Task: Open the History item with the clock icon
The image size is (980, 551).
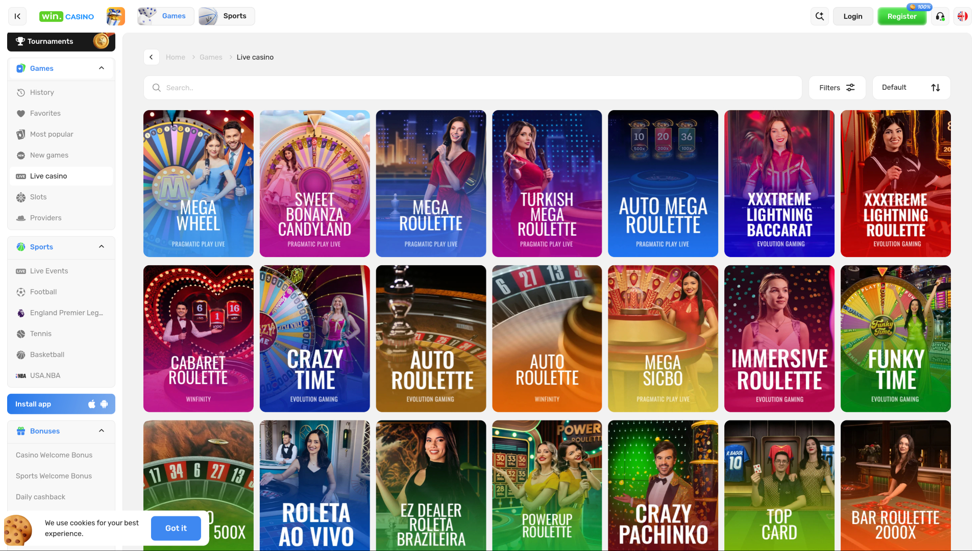Action: click(x=61, y=92)
